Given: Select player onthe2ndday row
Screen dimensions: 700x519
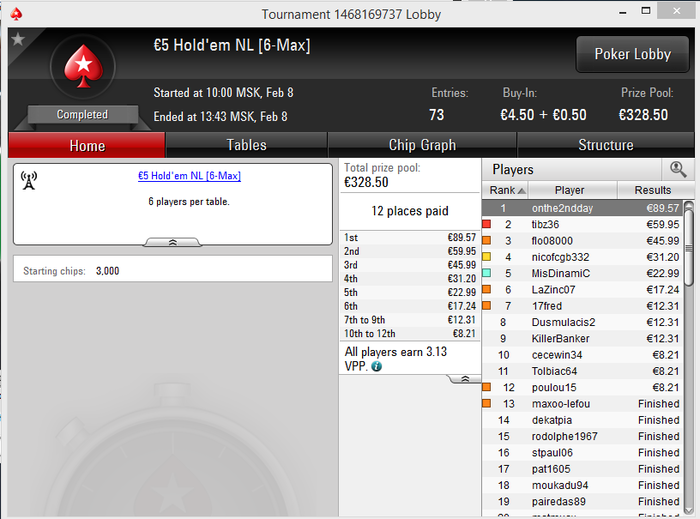Looking at the screenshot, I should [582, 208].
